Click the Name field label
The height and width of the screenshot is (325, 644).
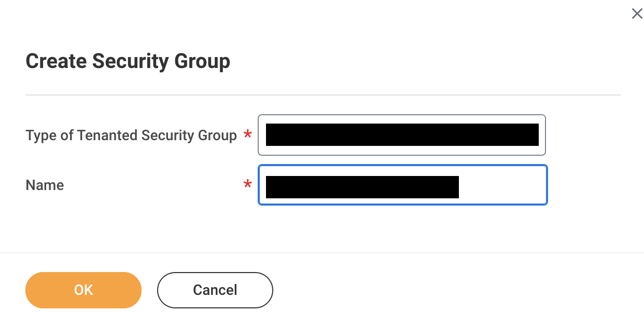point(45,185)
